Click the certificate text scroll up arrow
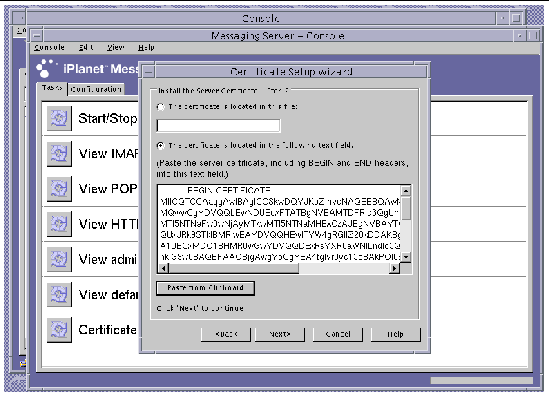This screenshot has height=396, width=549. click(406, 191)
